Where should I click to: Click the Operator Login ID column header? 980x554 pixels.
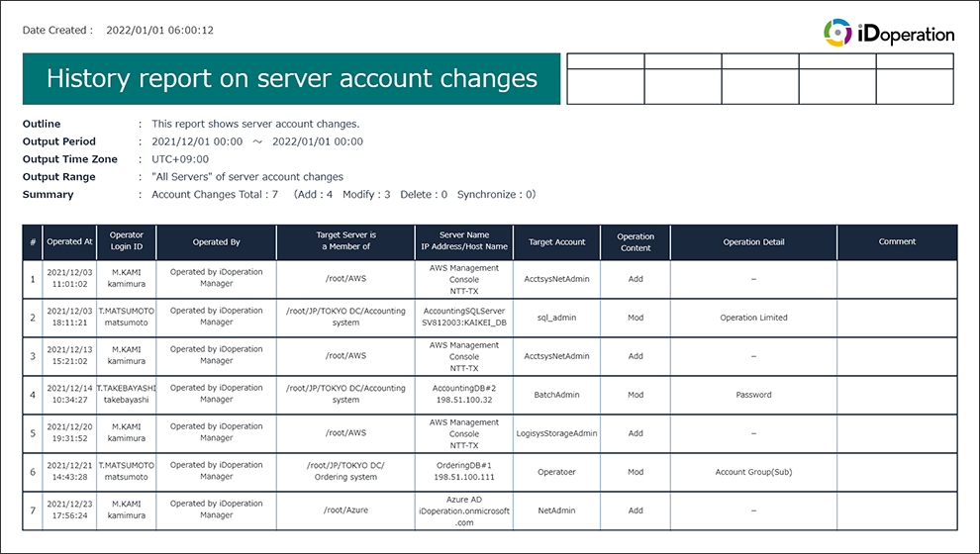pyautogui.click(x=127, y=242)
